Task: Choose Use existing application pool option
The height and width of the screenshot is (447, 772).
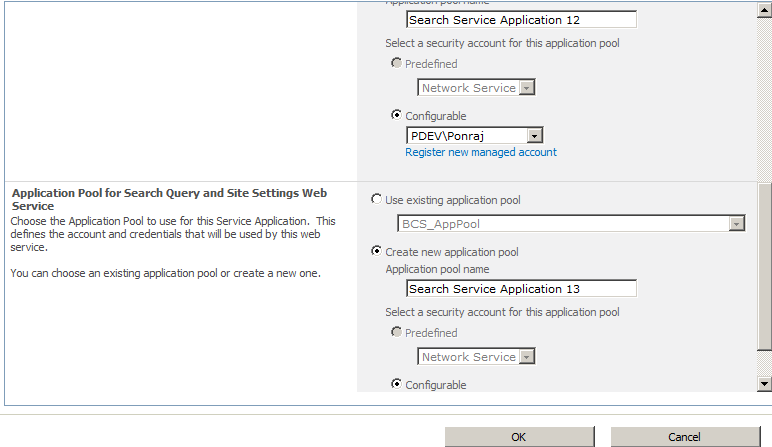Action: [377, 199]
